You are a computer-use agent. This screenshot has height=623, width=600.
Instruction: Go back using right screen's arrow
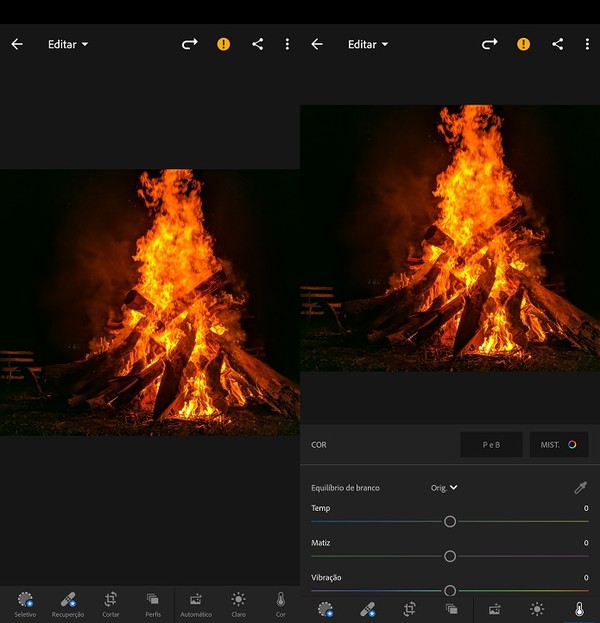click(317, 44)
